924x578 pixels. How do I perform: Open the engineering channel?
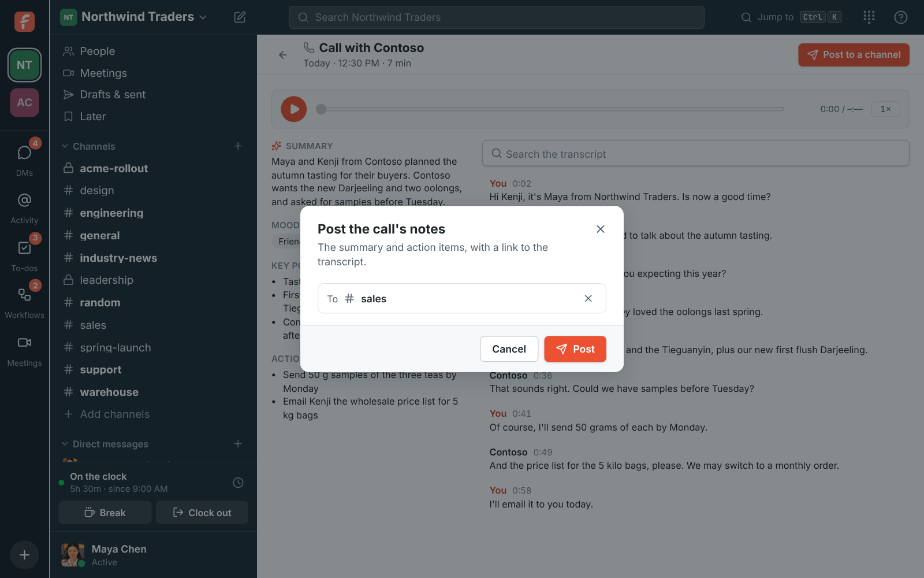tap(153, 213)
